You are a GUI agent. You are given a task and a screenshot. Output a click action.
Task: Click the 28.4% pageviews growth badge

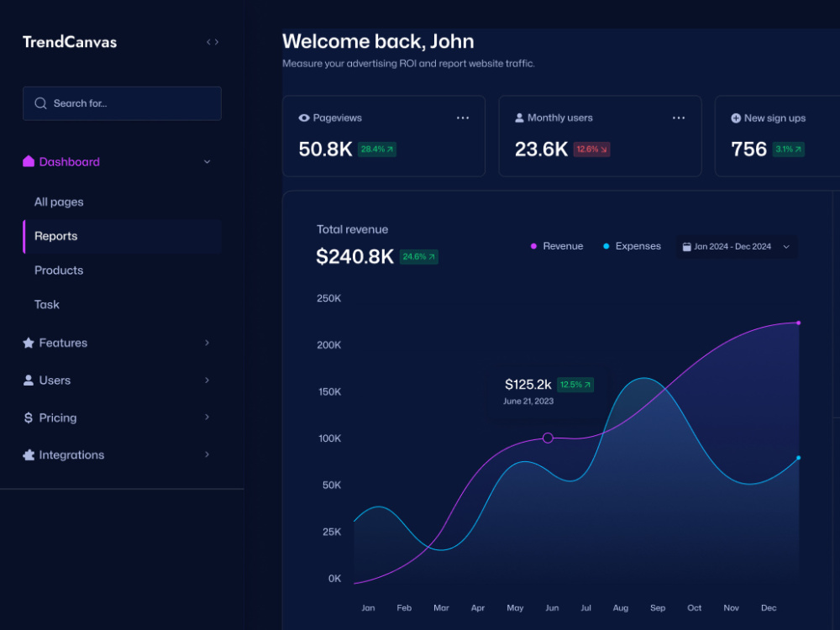pos(377,150)
